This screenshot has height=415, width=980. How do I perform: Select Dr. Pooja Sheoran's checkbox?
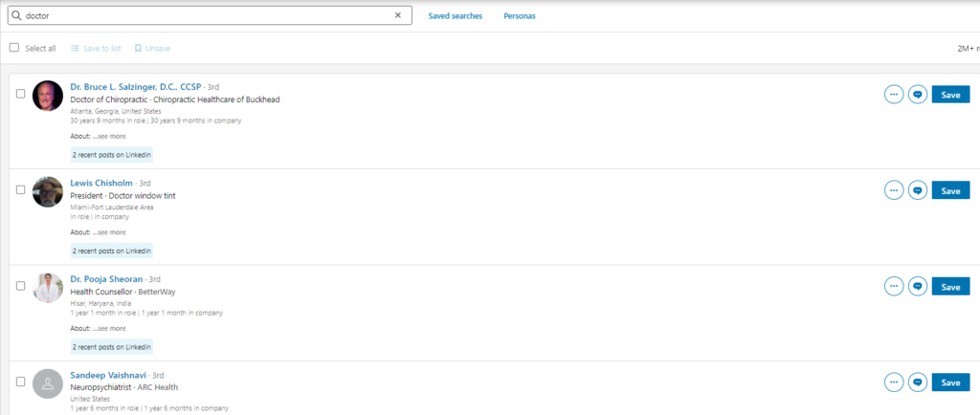[20, 285]
